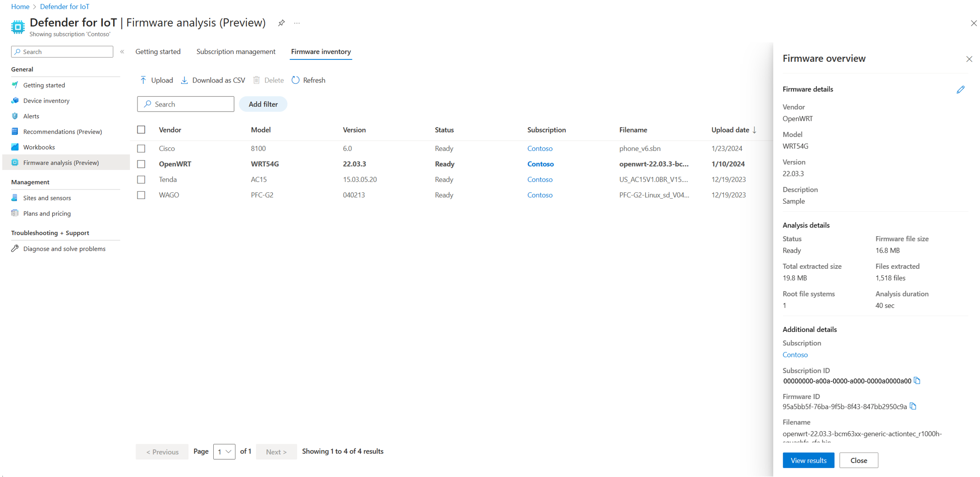Click the sidebar Search field
Image resolution: width=980 pixels, height=477 pixels.
pyautogui.click(x=62, y=52)
